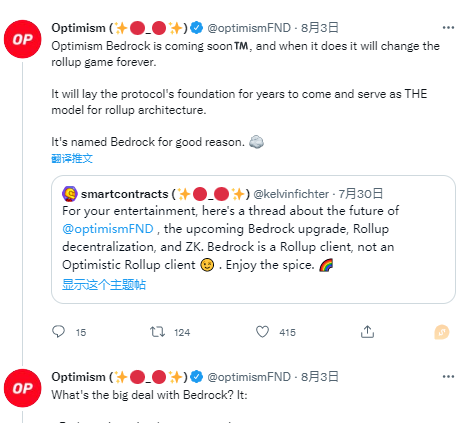Click the @optimismFND handle on second tweet
Viewport: 466px width, 423px height.
click(x=249, y=377)
